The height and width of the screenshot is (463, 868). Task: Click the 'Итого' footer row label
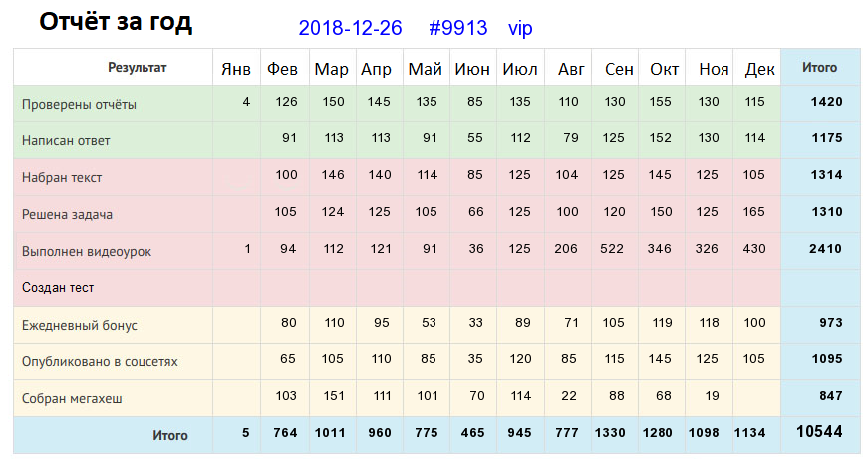(170, 436)
